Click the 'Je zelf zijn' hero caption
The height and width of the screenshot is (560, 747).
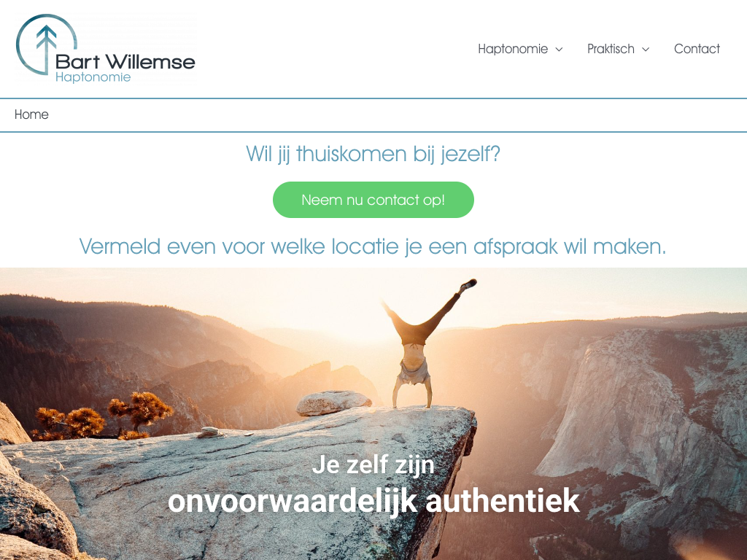[373, 465]
